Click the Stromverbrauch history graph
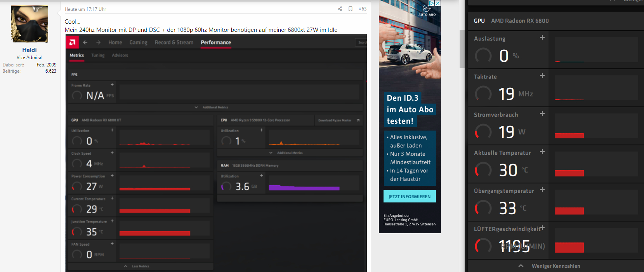The width and height of the screenshot is (644, 272). click(596, 126)
